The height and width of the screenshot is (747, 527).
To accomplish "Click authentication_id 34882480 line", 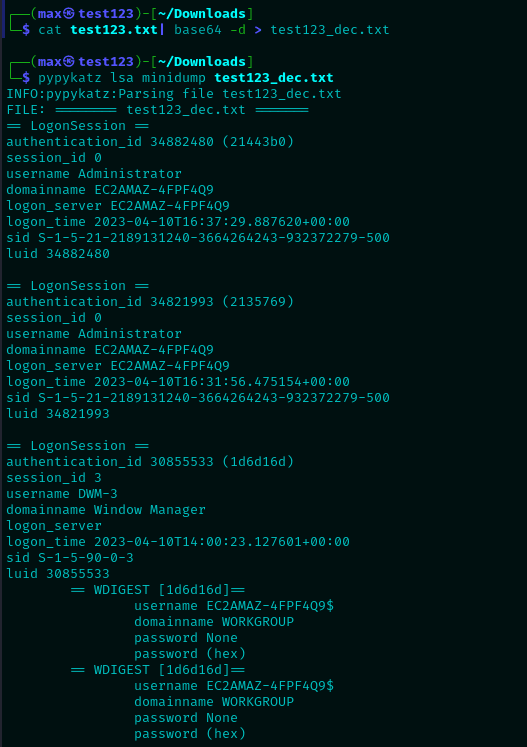I will [150, 141].
